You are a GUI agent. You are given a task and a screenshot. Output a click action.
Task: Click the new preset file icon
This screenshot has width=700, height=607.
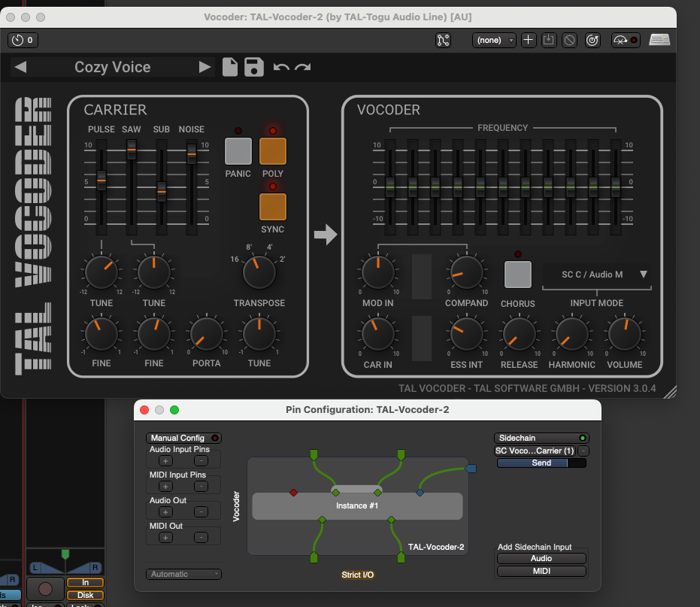pyautogui.click(x=230, y=67)
